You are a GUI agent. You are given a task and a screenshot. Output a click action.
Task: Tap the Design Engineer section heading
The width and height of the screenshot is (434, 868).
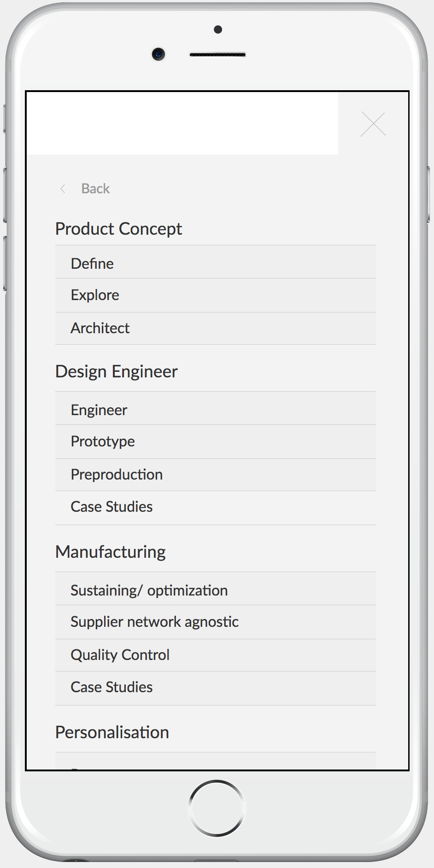116,371
